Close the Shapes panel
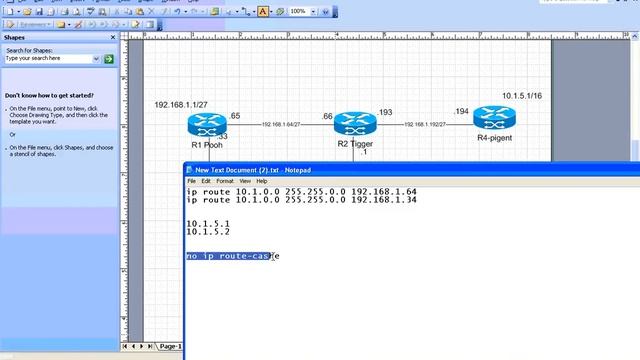The image size is (640, 360). (x=113, y=37)
